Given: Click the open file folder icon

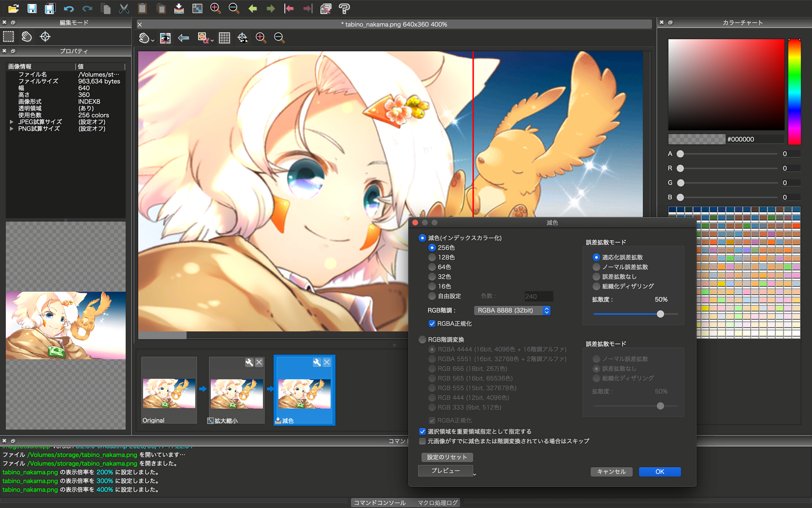Looking at the screenshot, I should (13, 8).
